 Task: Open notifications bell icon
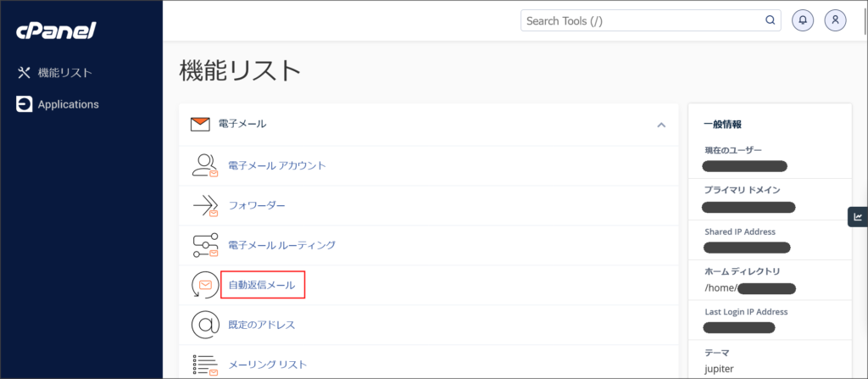[802, 20]
